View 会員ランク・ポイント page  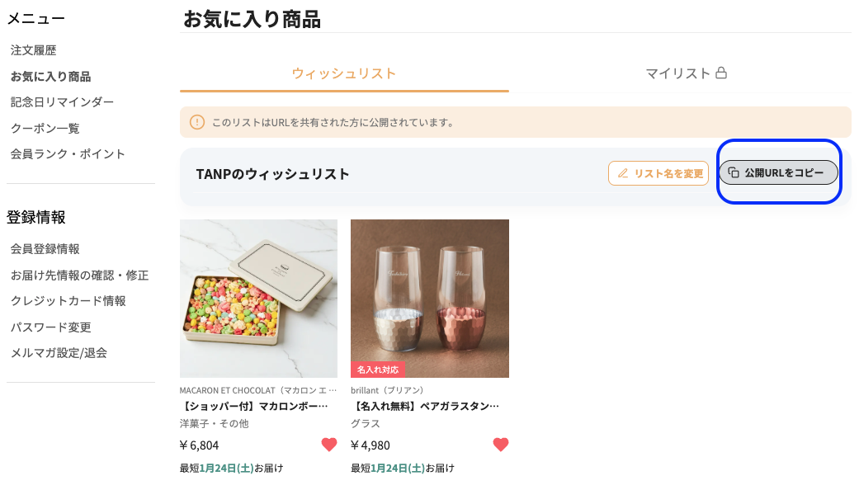(x=68, y=153)
